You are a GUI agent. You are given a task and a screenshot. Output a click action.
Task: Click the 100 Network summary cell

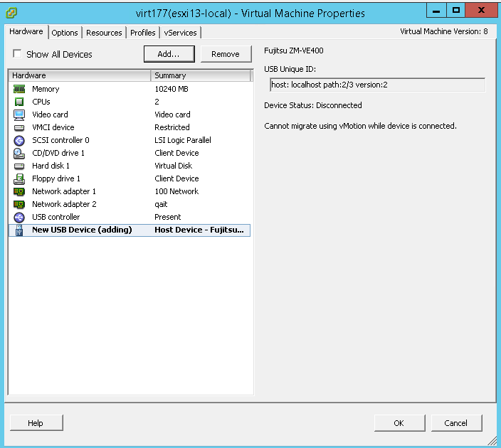[x=176, y=191]
